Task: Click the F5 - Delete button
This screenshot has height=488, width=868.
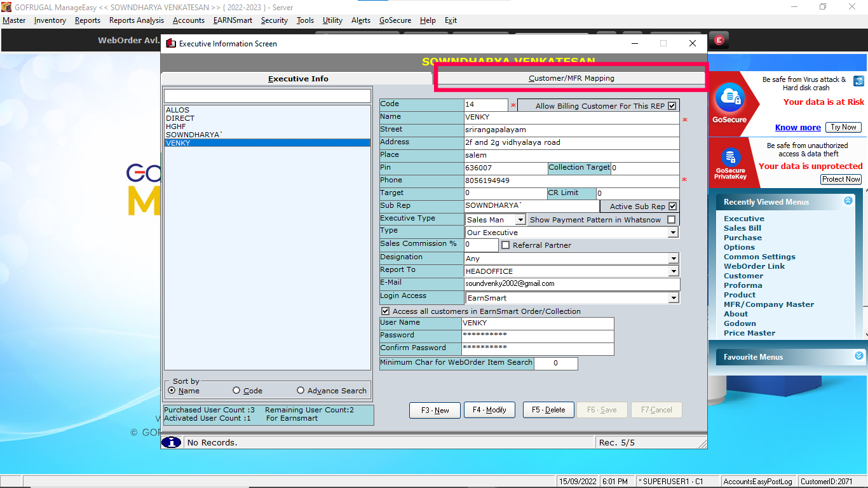Action: [548, 410]
